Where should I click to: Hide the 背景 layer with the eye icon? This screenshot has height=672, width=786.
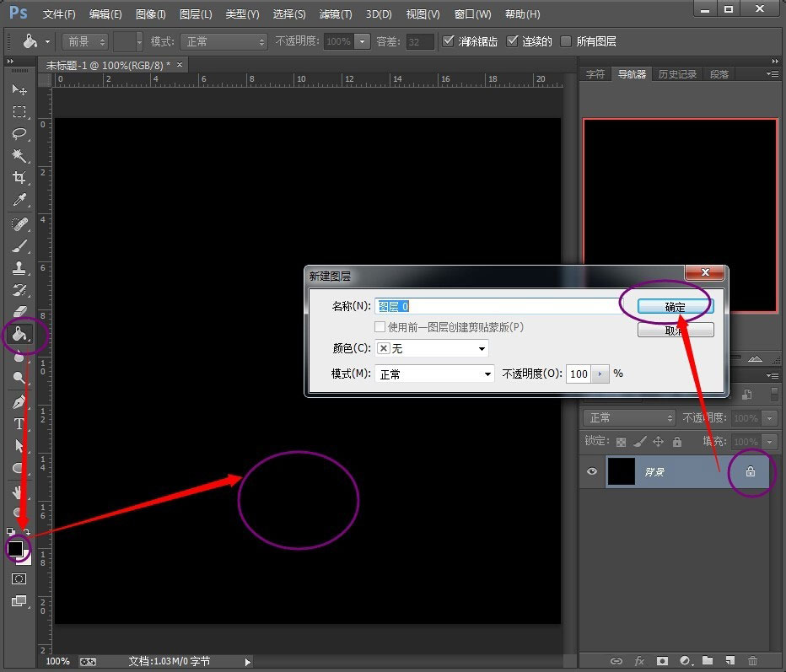coord(592,472)
